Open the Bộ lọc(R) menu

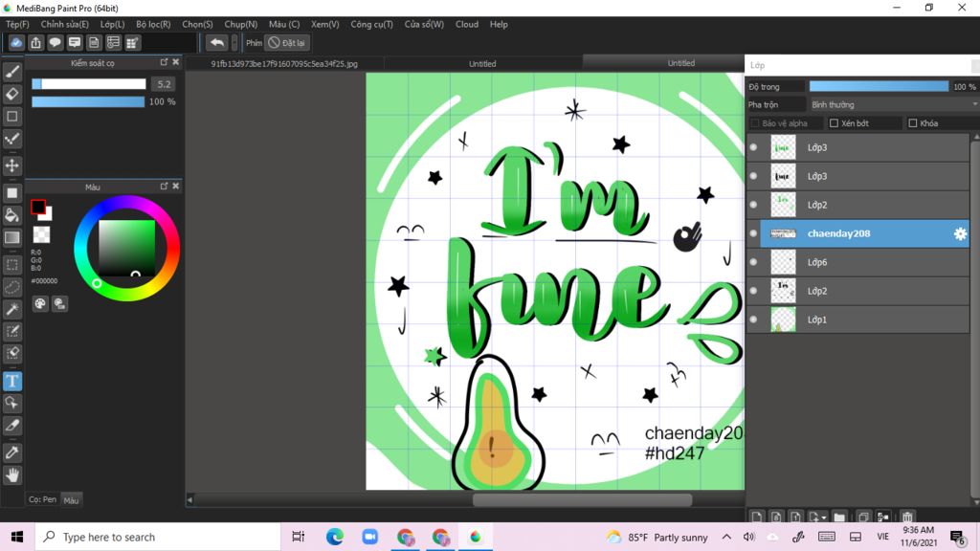point(153,24)
